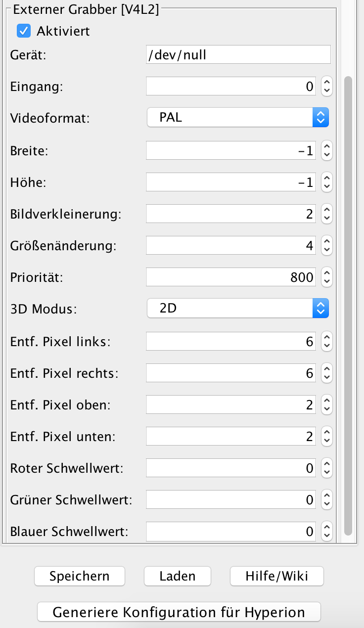This screenshot has height=628, width=364.
Task: Click the Bildverkleinerung stepper control
Action: point(326,214)
